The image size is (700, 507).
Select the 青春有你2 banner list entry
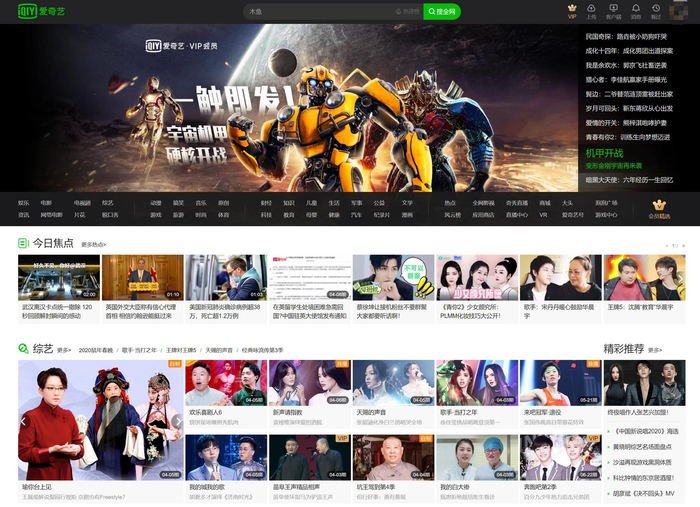click(x=628, y=137)
